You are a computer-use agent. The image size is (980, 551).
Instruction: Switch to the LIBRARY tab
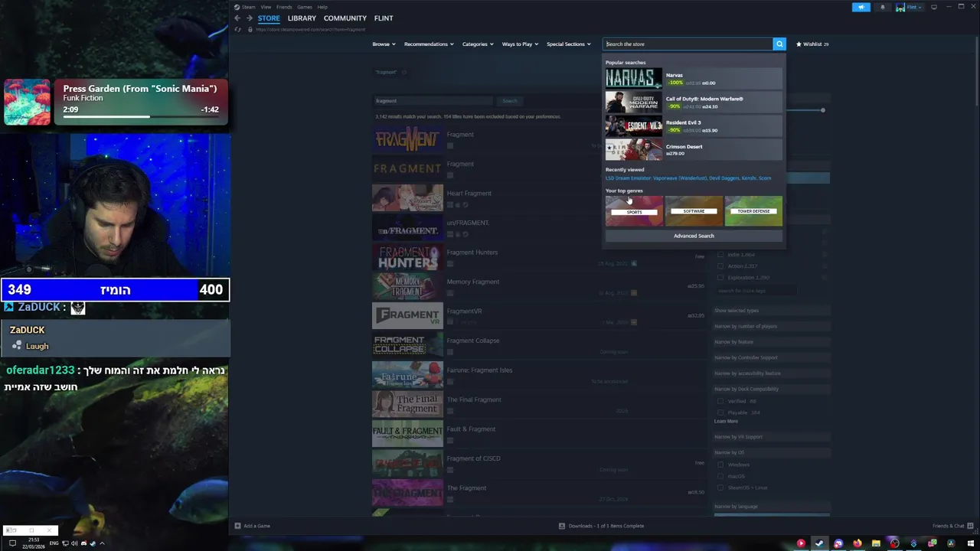pyautogui.click(x=302, y=18)
